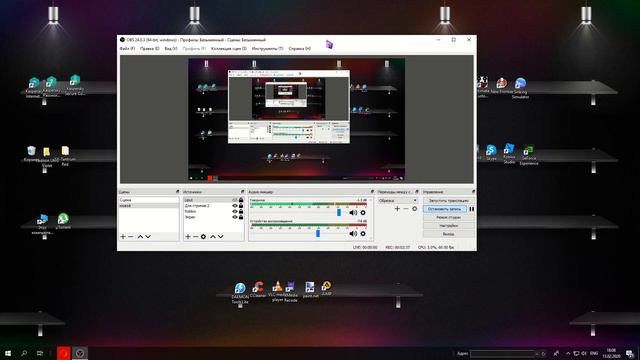Undock the Источники panel via header icon

(x=242, y=191)
